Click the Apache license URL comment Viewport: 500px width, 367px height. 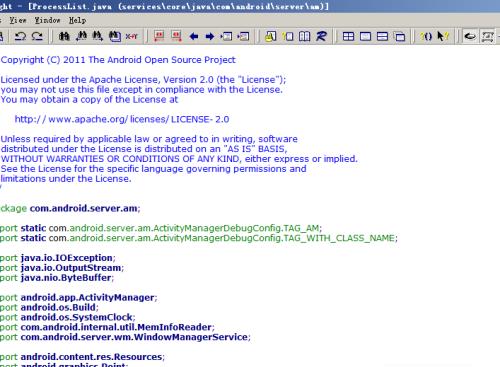pos(122,119)
